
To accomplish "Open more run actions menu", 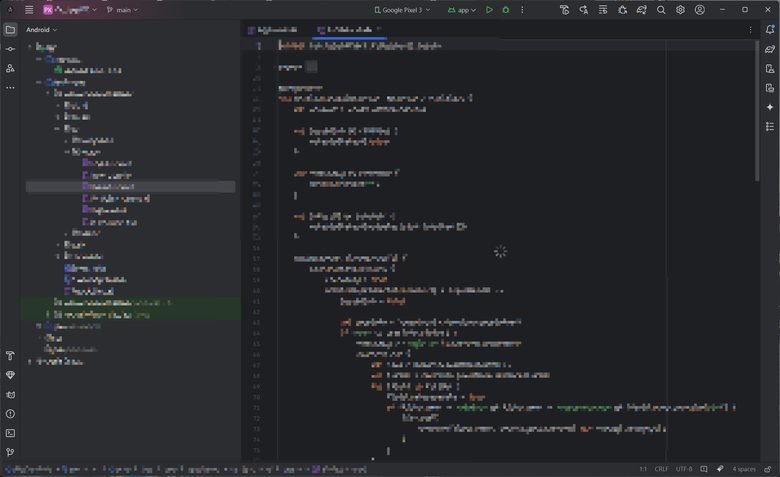I will (x=522, y=9).
